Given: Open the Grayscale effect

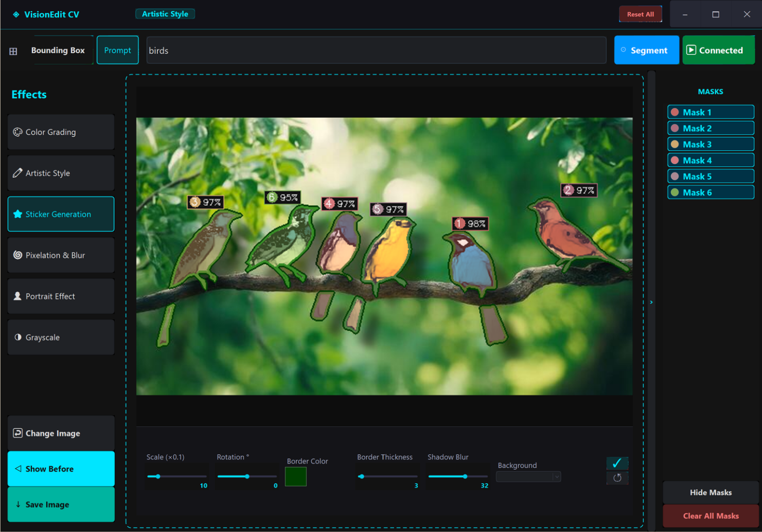Looking at the screenshot, I should (x=61, y=338).
